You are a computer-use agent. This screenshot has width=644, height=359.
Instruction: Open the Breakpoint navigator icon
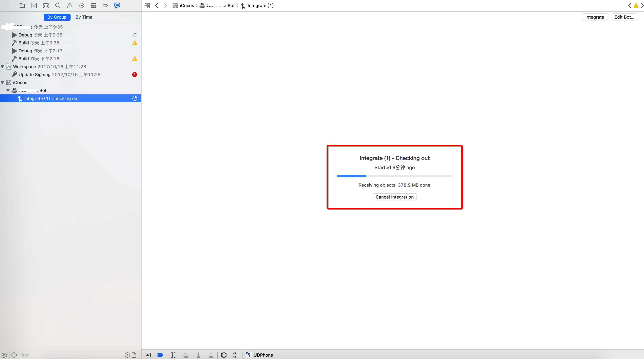(105, 6)
